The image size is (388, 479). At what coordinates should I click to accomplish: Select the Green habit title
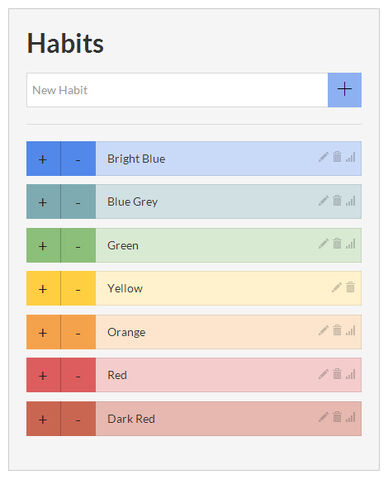(123, 246)
